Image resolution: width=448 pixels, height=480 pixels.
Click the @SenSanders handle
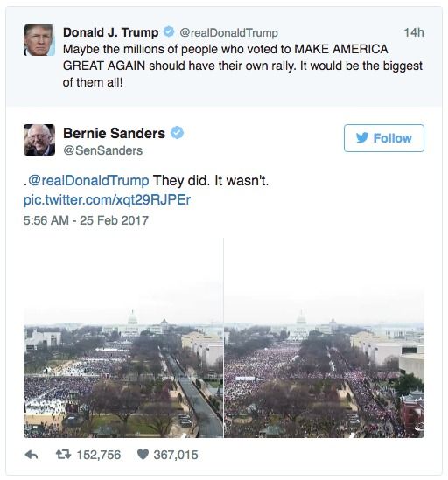pyautogui.click(x=103, y=150)
